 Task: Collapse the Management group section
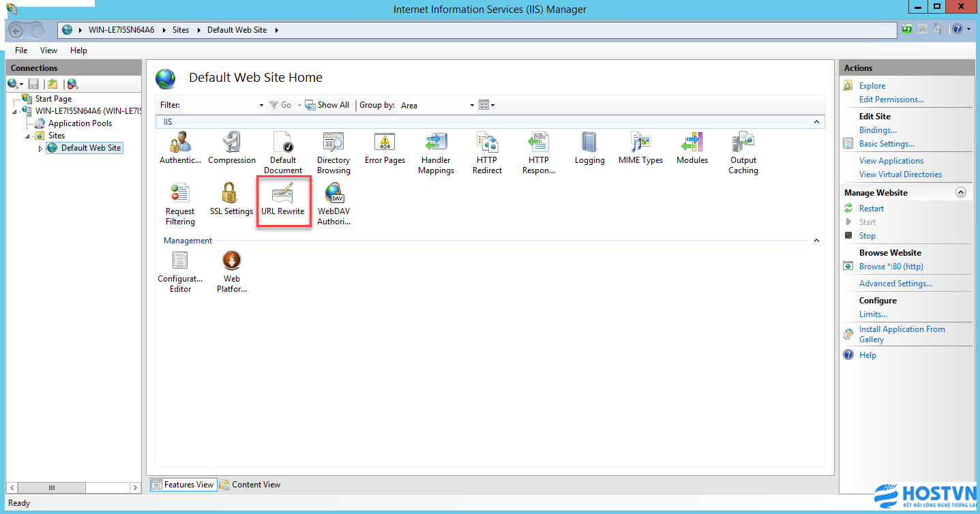pyautogui.click(x=816, y=241)
